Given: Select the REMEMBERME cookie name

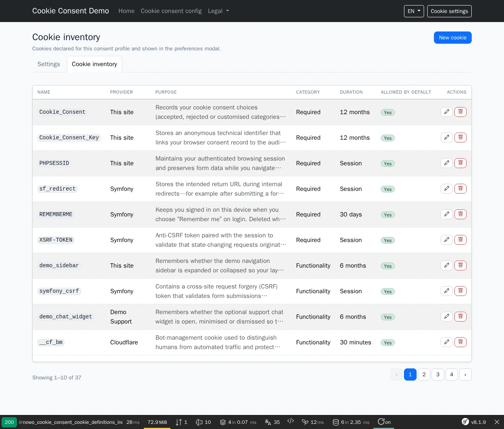Looking at the screenshot, I should 56,214.
